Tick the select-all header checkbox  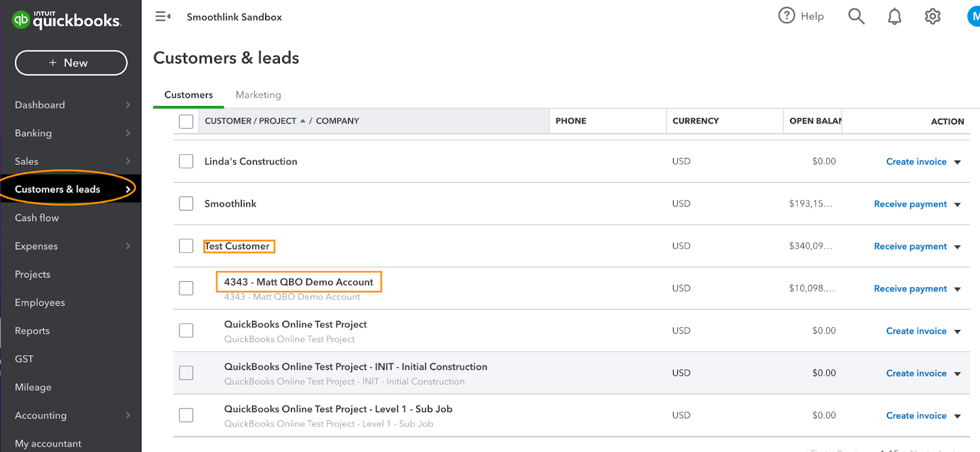pos(186,121)
